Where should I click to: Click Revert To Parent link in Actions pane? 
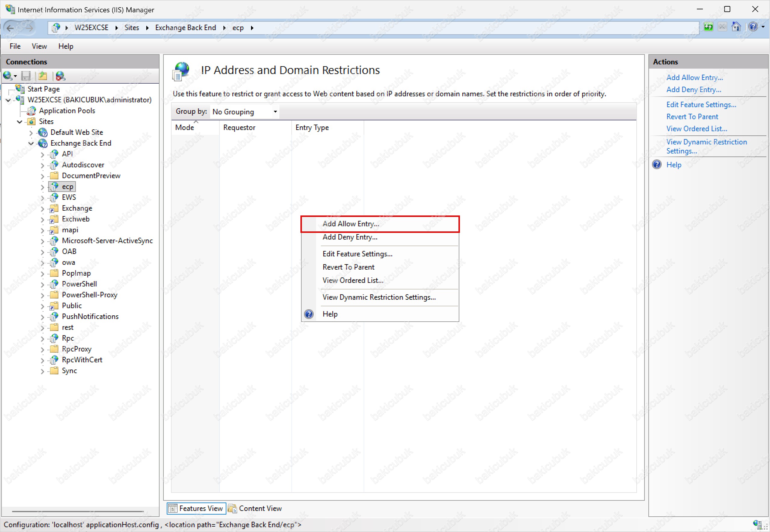click(692, 117)
